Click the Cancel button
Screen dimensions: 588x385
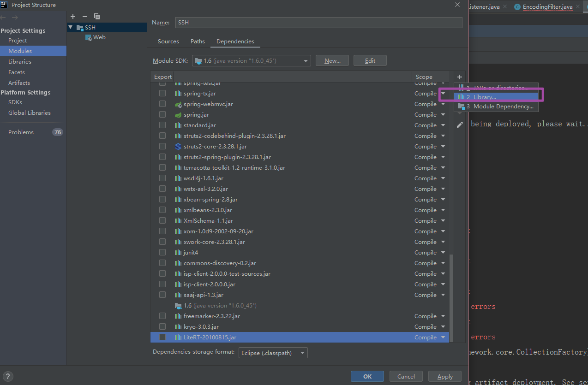click(x=406, y=377)
